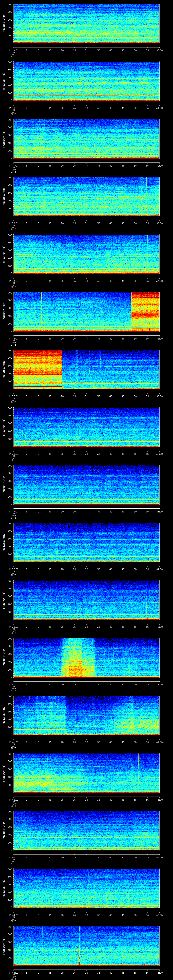173x980 pixels.
Task: Click the Frequency (Hz) axis label of the 11:29:00 panel
Action: coord(4,24)
